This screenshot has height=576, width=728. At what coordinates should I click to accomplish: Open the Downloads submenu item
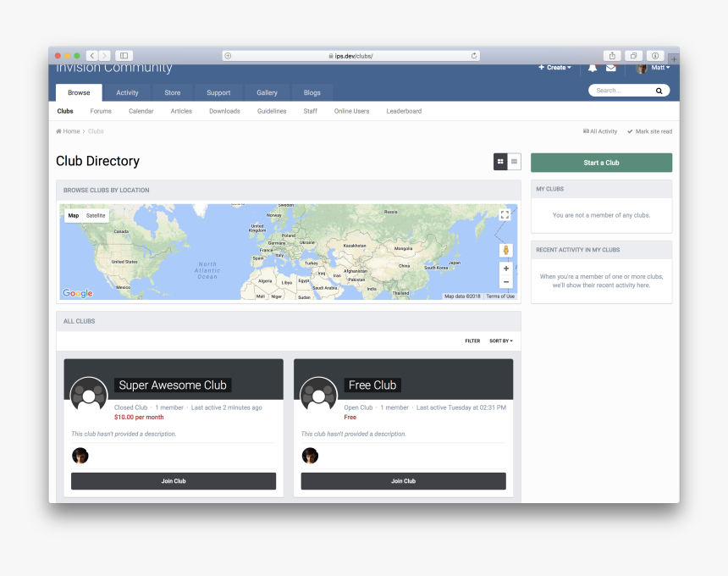pos(224,111)
